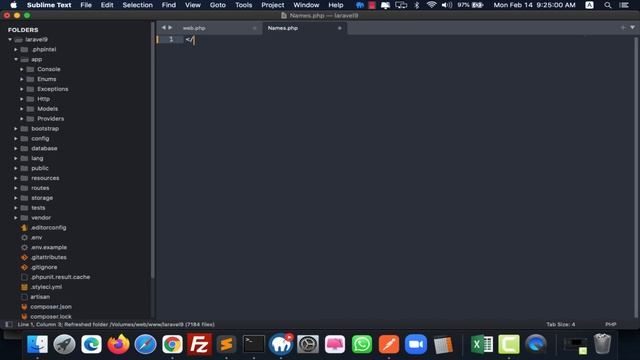Go to previous tab with left arrow
640x360 pixels.
coord(163,28)
